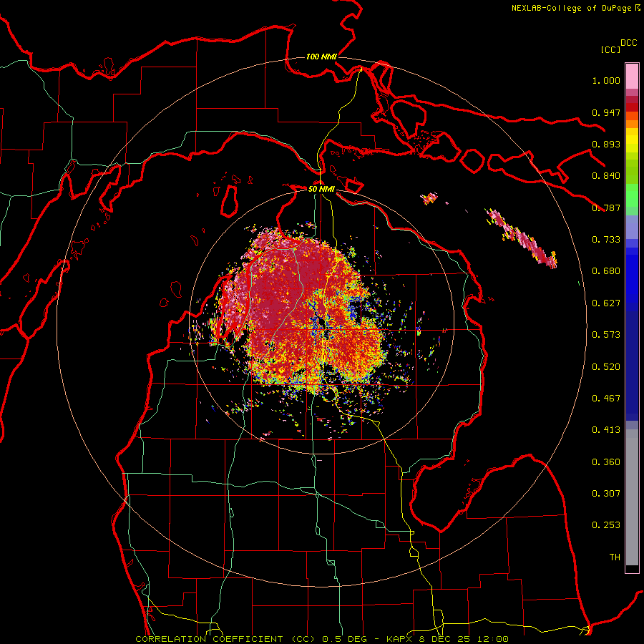Click the [CC] units label
The width and height of the screenshot is (644, 644).
click(x=610, y=49)
